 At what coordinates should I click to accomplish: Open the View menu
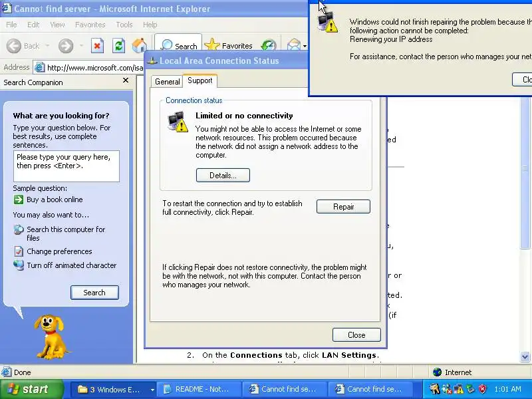point(57,25)
